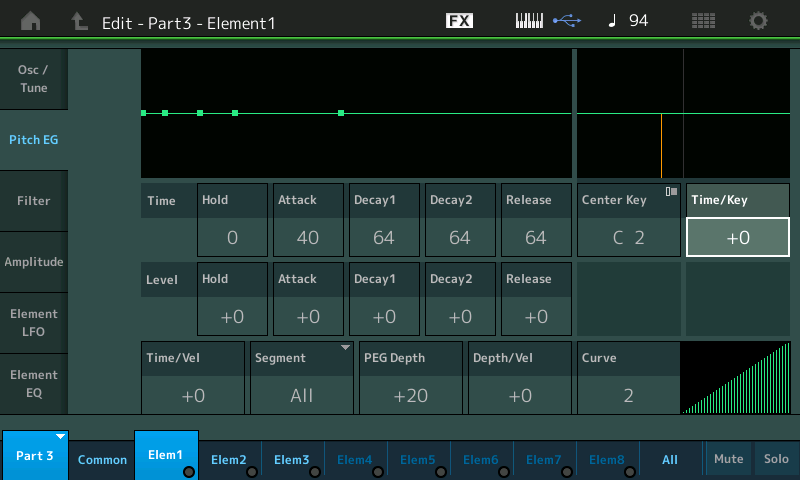Open the Segment dropdown

click(x=302, y=377)
